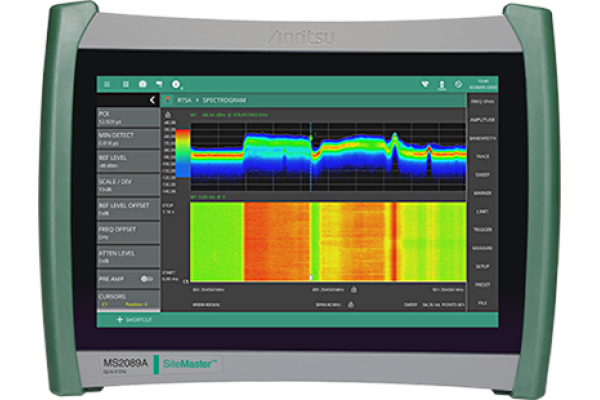Click the SPECTROGRAM breadcrumb label
This screenshot has width=600, height=400.
(224, 100)
